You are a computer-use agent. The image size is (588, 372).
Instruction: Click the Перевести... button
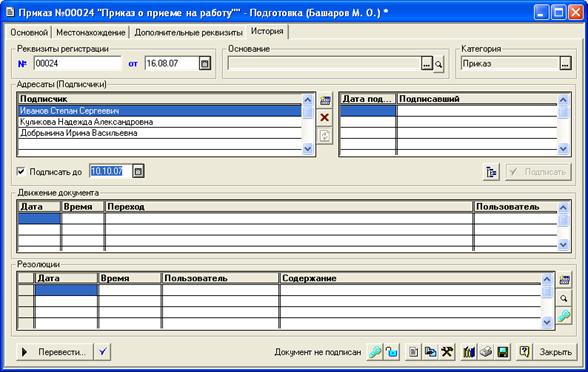coord(54,352)
